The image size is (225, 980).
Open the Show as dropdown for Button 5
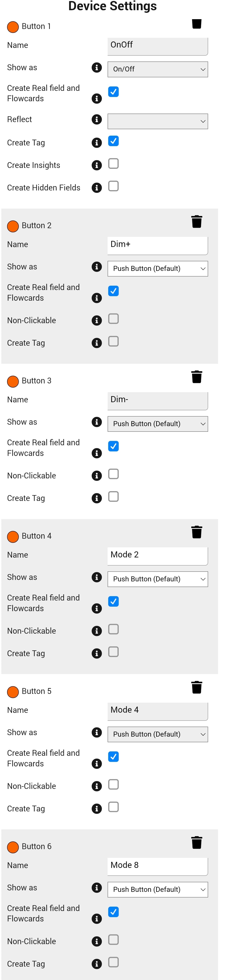point(158,734)
